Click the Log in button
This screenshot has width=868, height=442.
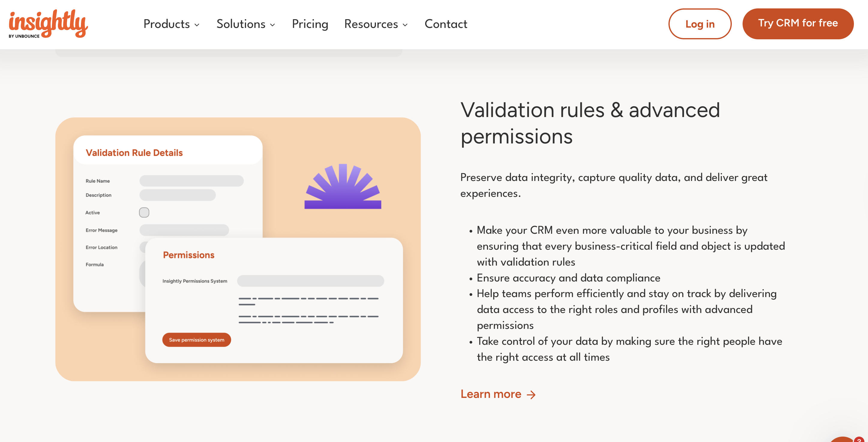pos(699,24)
